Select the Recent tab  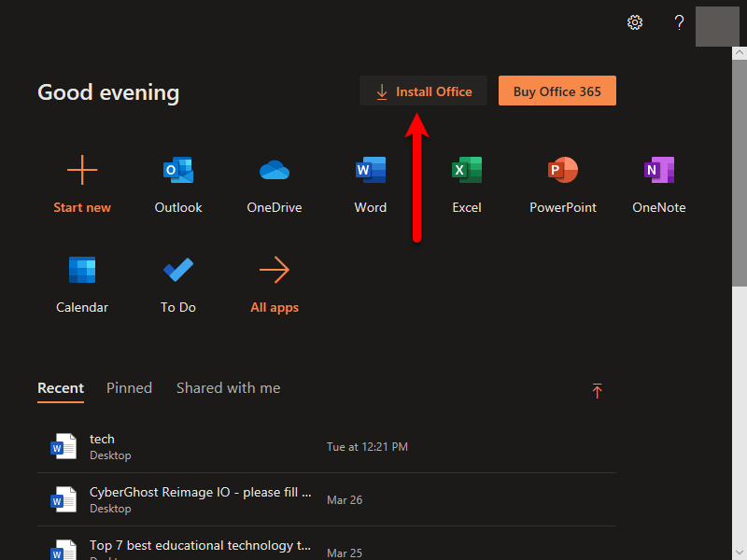click(x=61, y=388)
